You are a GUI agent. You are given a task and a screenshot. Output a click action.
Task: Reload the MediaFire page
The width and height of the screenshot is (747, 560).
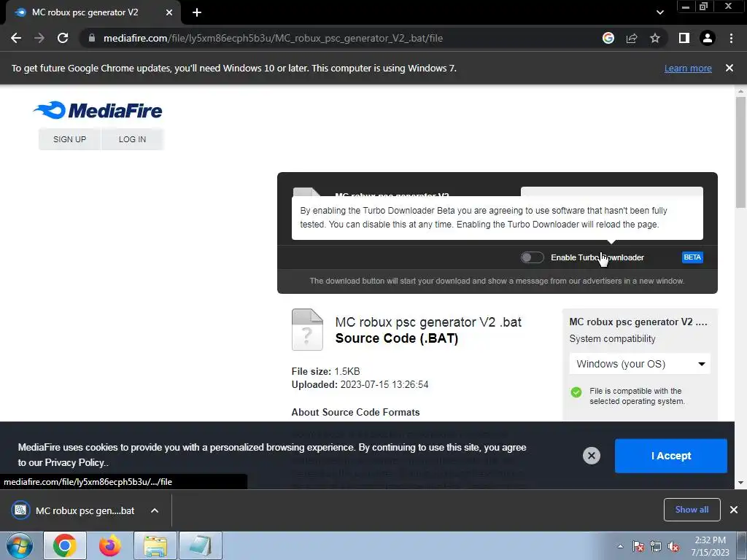[63, 38]
